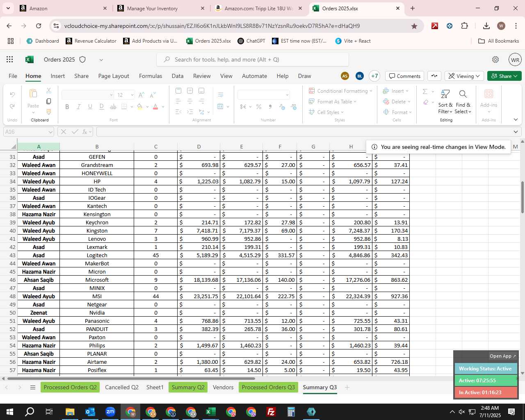Open the settings gear in Excel header
This screenshot has height=420, width=525.
point(495,59)
